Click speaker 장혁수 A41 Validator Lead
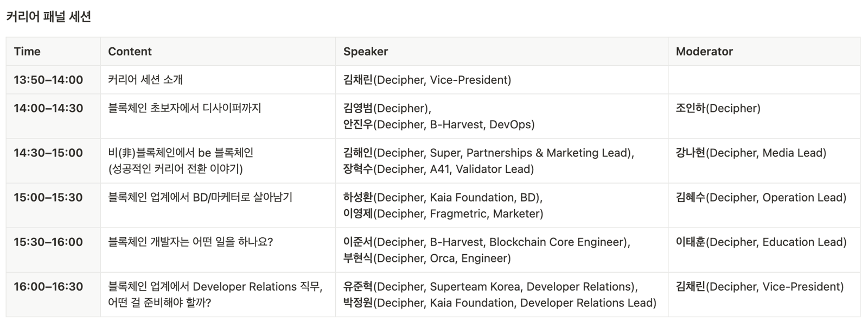Screen dimensions: 868x327 pyautogui.click(x=438, y=169)
